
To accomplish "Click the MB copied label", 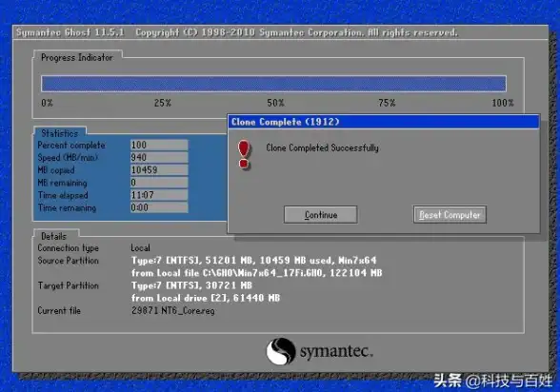I will tap(56, 170).
